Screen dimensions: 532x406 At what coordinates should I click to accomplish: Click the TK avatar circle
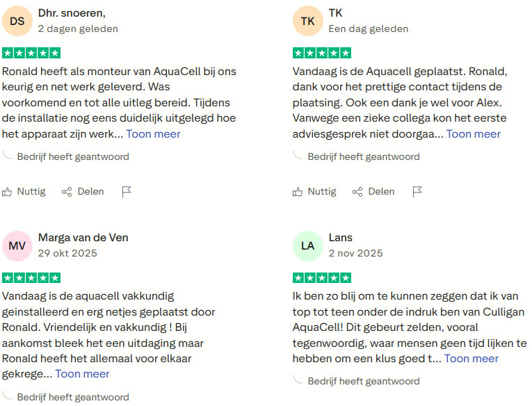coord(308,21)
